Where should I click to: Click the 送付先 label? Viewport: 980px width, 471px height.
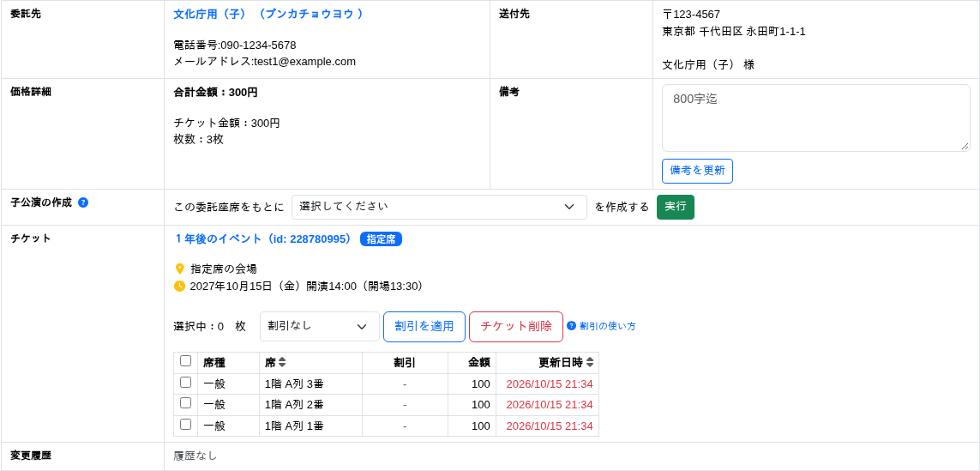pyautogui.click(x=514, y=14)
